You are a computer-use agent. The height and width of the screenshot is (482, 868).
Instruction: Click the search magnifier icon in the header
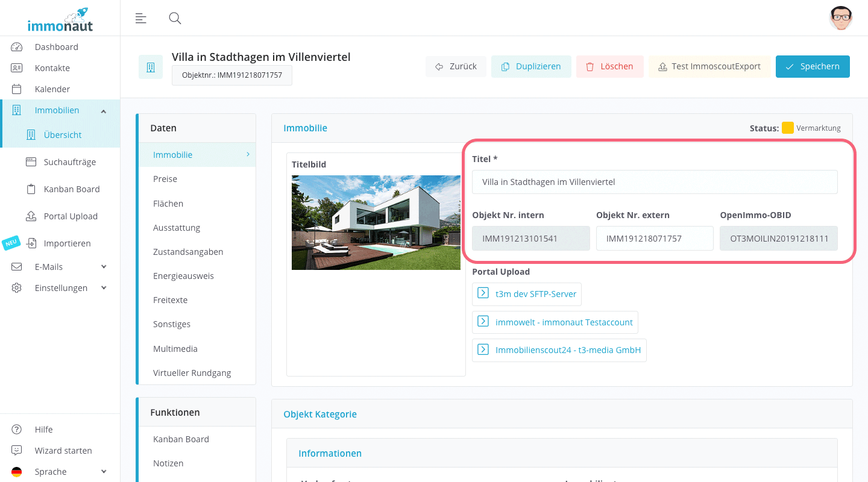[x=175, y=18]
